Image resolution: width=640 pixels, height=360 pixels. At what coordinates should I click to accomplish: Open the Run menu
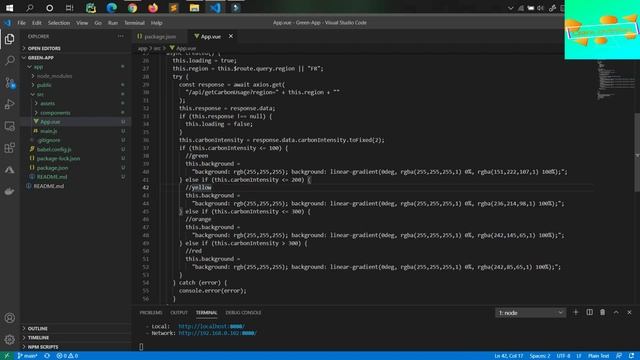click(x=113, y=23)
